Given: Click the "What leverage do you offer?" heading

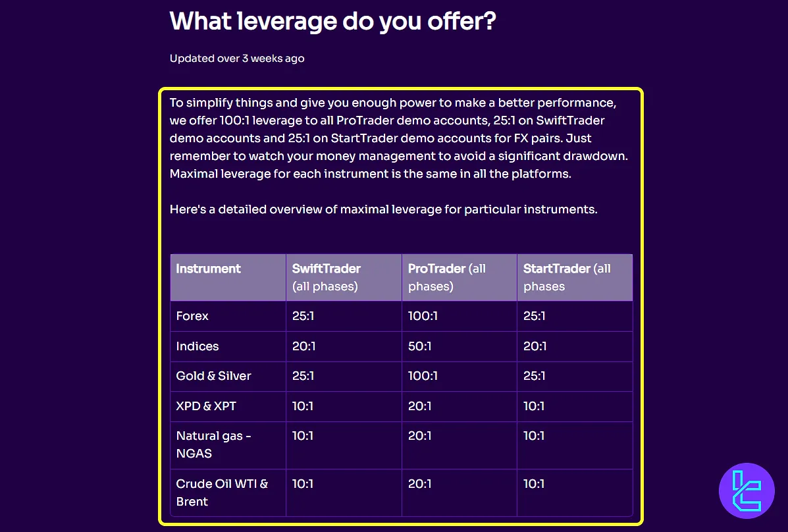Looking at the screenshot, I should coord(332,21).
